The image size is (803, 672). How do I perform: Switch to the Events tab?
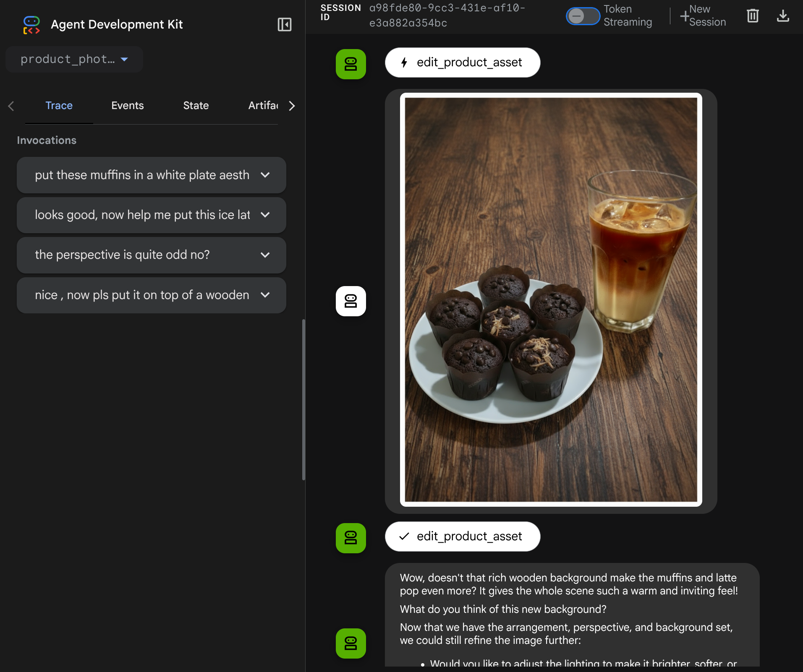(x=127, y=105)
